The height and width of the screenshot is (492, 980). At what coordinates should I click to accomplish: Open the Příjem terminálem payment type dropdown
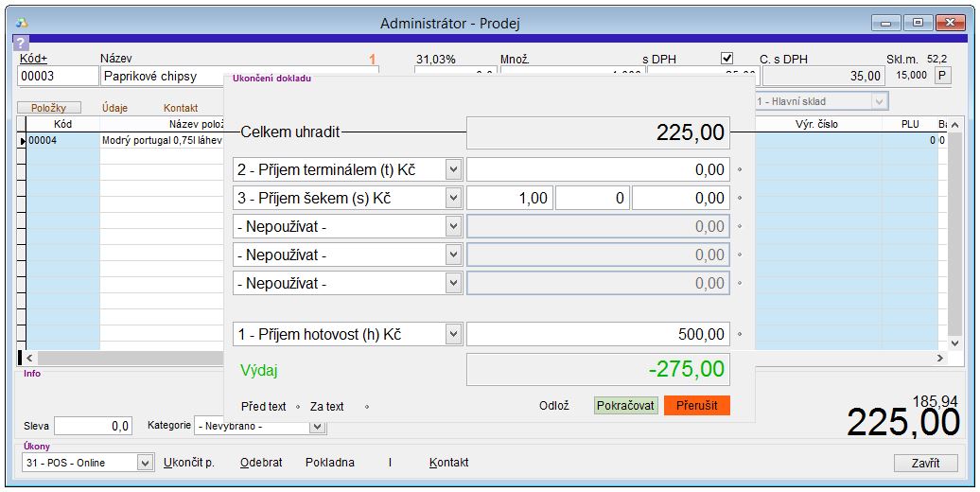(452, 170)
